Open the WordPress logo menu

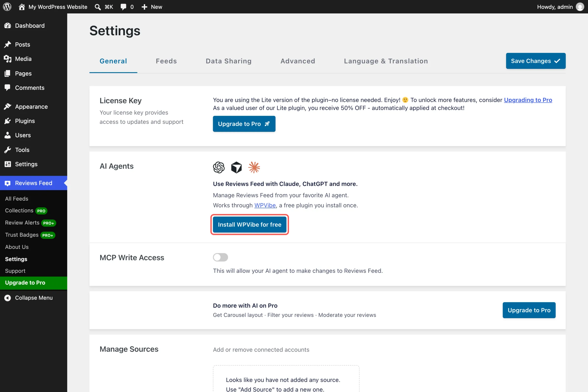pyautogui.click(x=7, y=7)
